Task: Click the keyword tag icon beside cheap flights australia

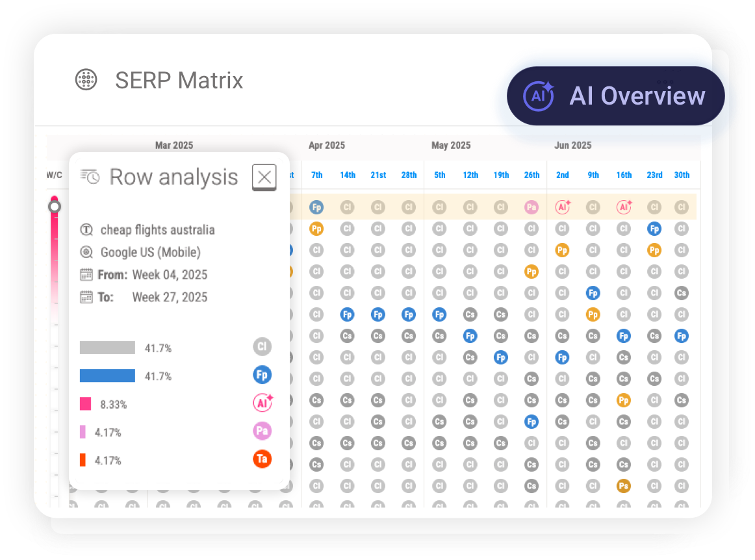Action: point(86,230)
